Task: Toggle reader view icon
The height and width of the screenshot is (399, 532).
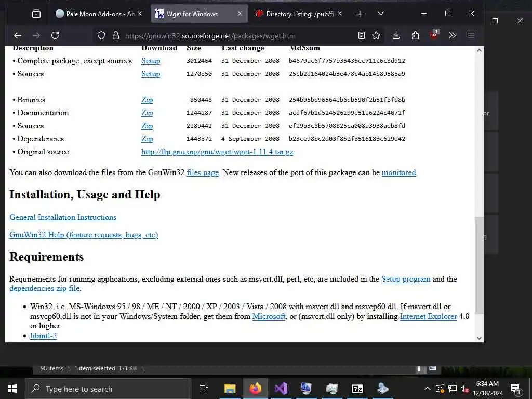Action: pos(362,35)
